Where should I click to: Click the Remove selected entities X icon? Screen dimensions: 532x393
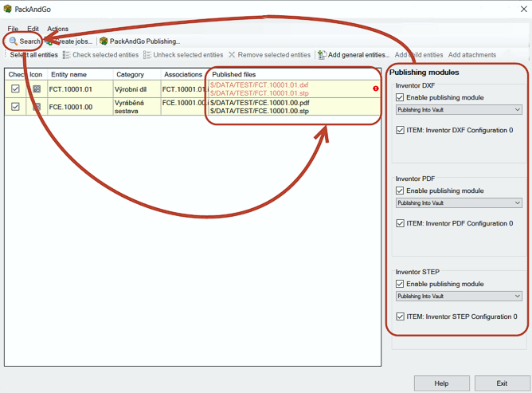[x=232, y=55]
